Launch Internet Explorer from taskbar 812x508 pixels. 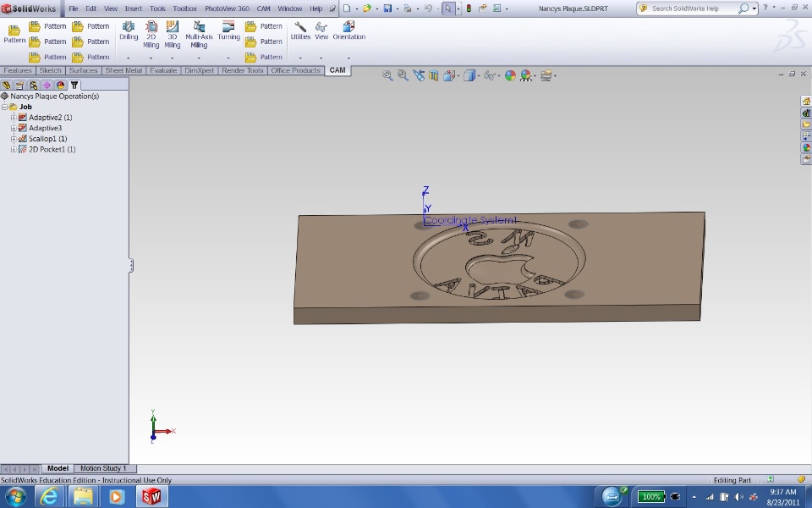[x=49, y=497]
